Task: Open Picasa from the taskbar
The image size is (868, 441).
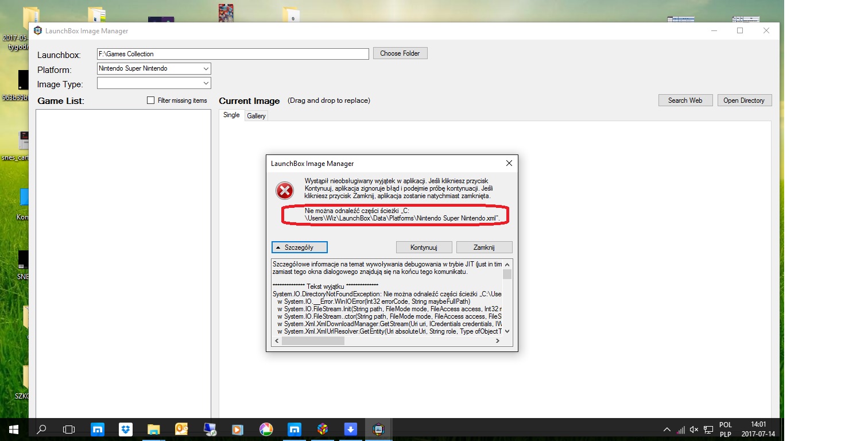Action: 266,429
